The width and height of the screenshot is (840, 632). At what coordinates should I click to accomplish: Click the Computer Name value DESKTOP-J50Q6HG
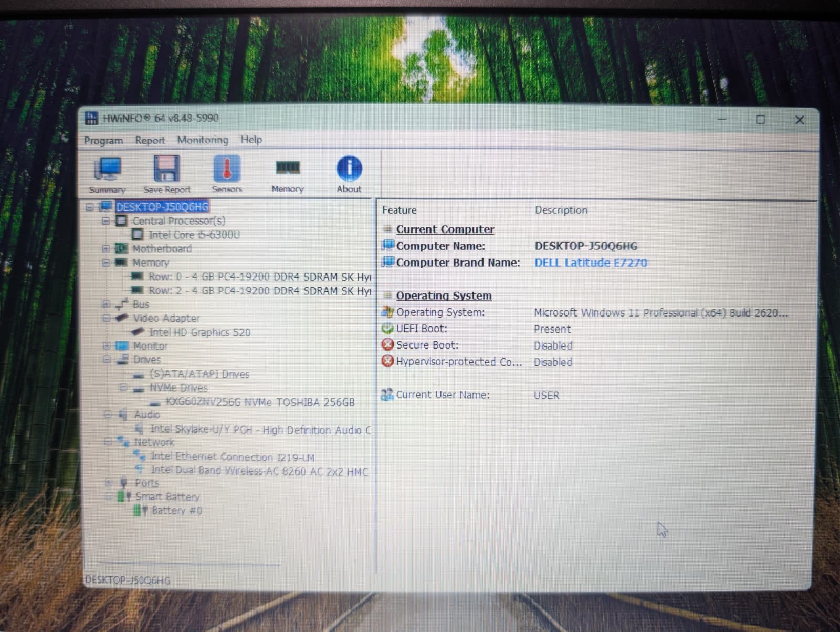tap(586, 246)
